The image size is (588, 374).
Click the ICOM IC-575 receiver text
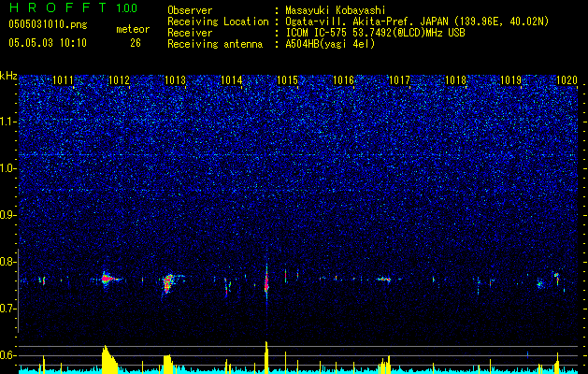point(375,33)
